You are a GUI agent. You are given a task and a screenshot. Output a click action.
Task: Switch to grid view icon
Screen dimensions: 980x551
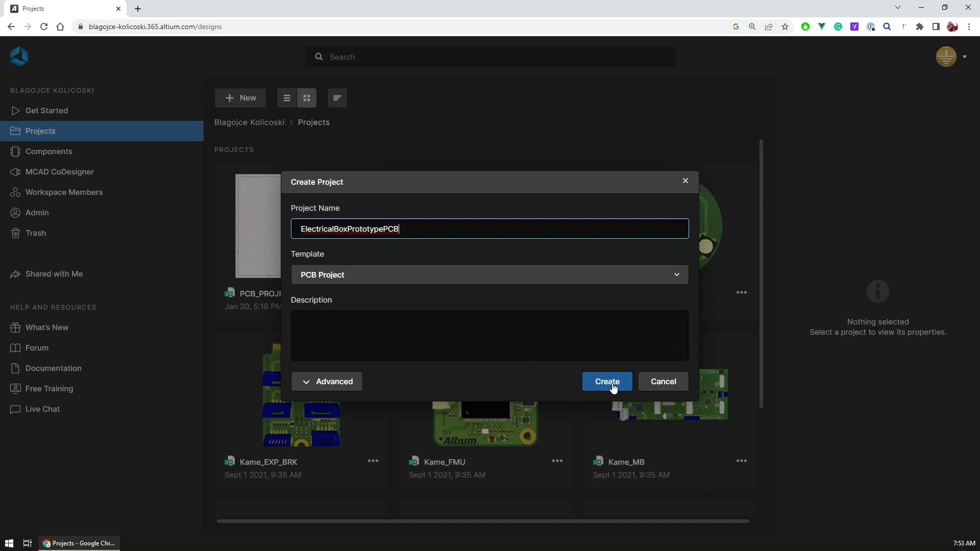[307, 98]
